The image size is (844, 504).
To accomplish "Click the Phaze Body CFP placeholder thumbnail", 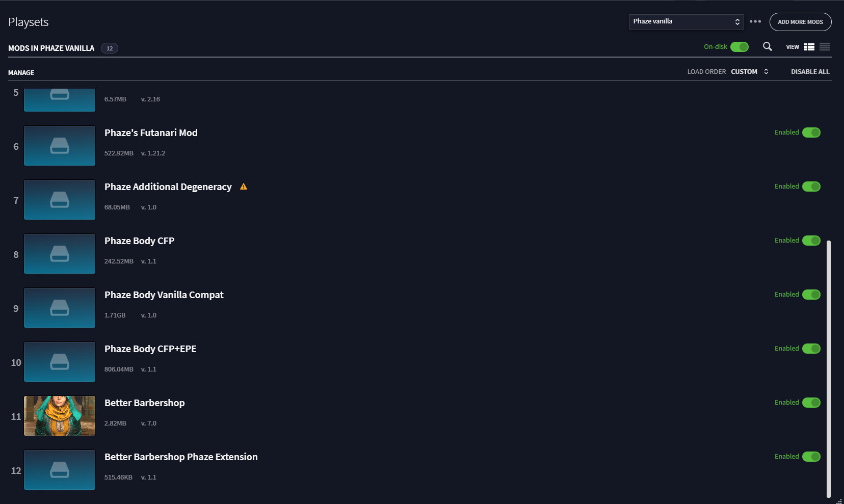I will (x=60, y=254).
